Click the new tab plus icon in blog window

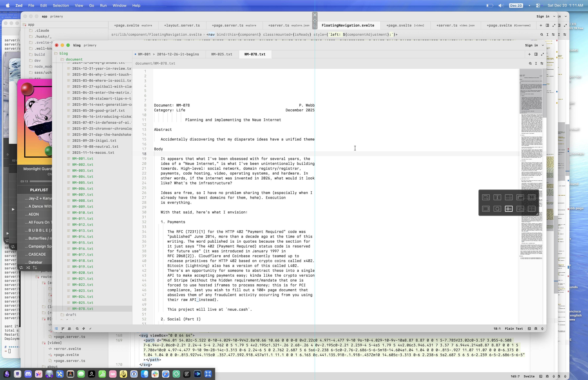click(529, 54)
